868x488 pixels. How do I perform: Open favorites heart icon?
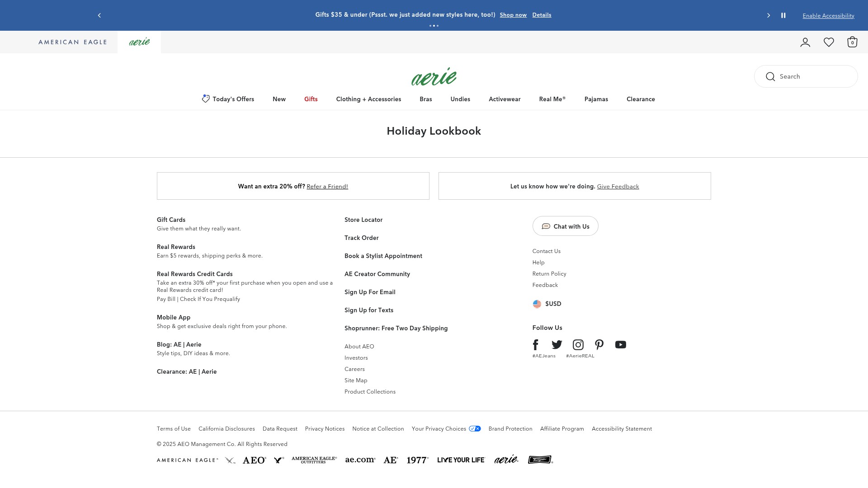pos(829,42)
